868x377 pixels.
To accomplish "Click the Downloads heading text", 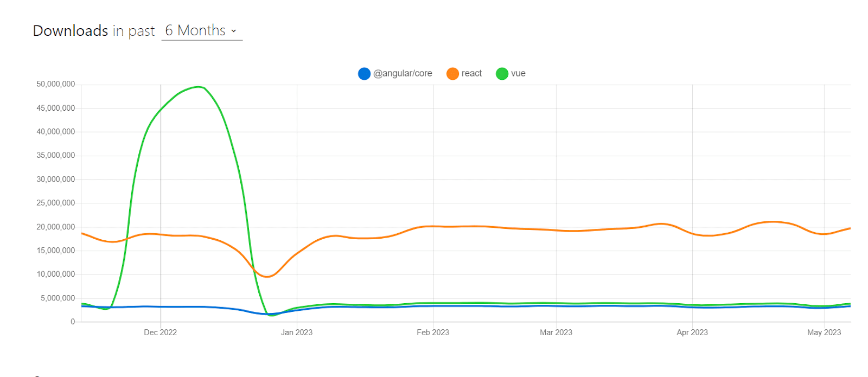I will pos(71,31).
